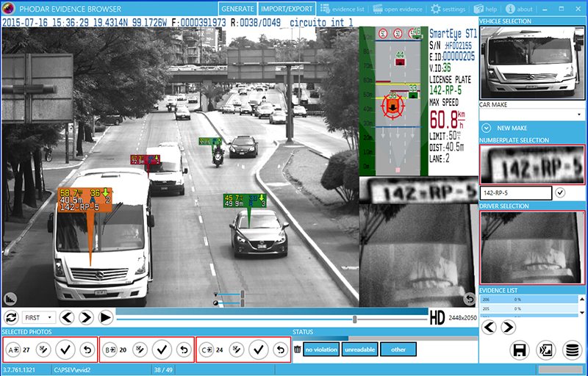Click the refresh circular arrows icon
Viewport: 588px width, 376px height.
[12, 317]
